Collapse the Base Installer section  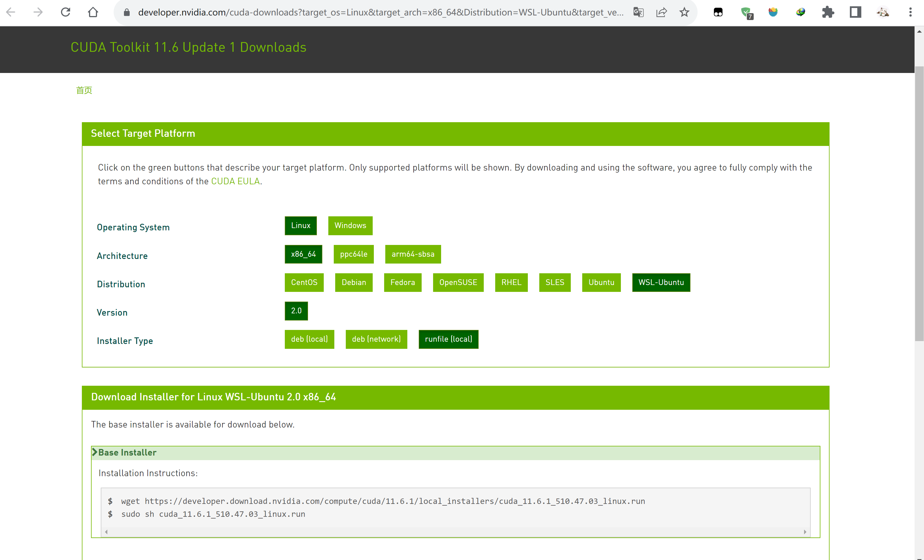(x=124, y=452)
